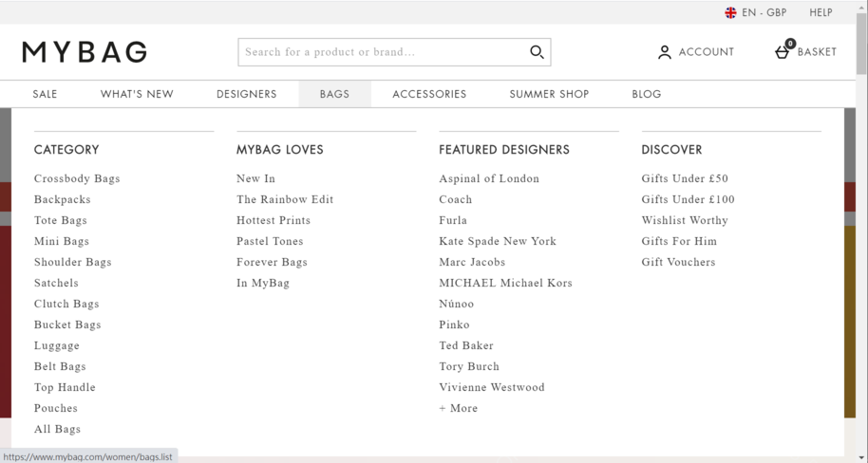Browse Pouches category
Image resolution: width=868 pixels, height=463 pixels.
click(x=55, y=408)
